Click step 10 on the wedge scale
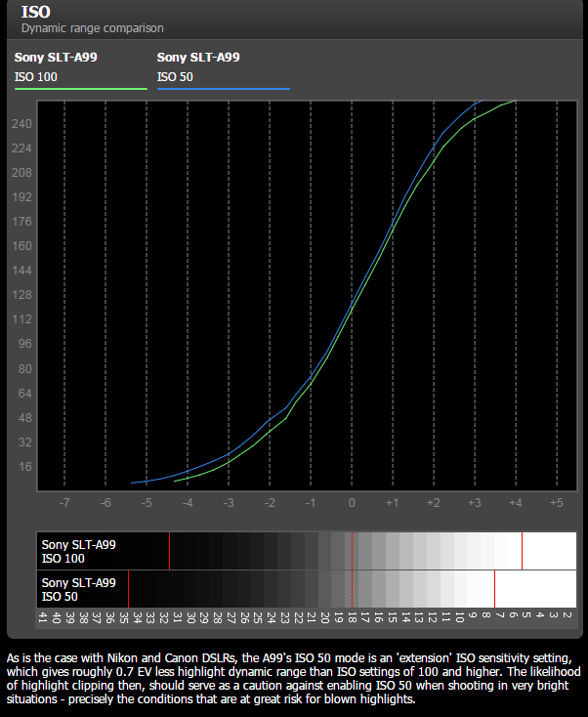The width and height of the screenshot is (588, 717). click(x=459, y=617)
